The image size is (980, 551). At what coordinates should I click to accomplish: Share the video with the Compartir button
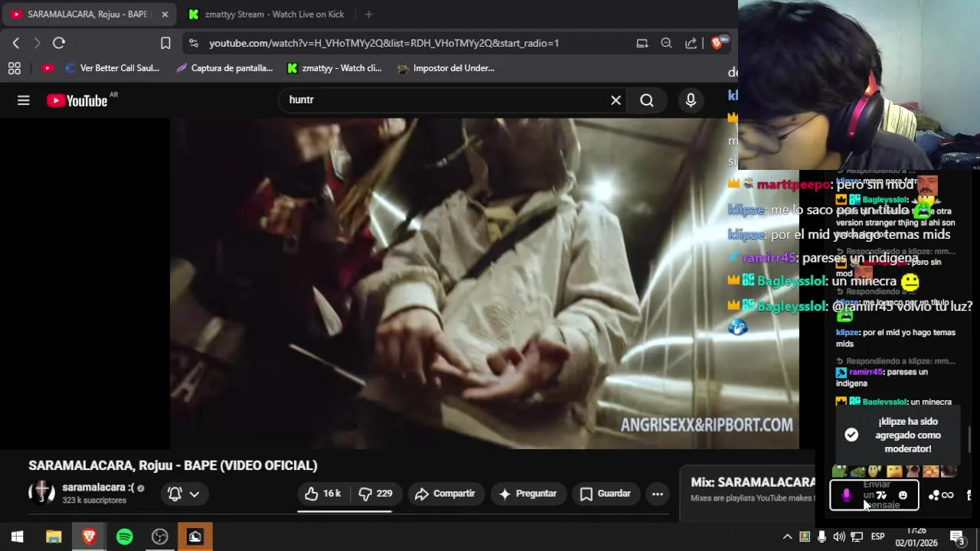point(445,494)
